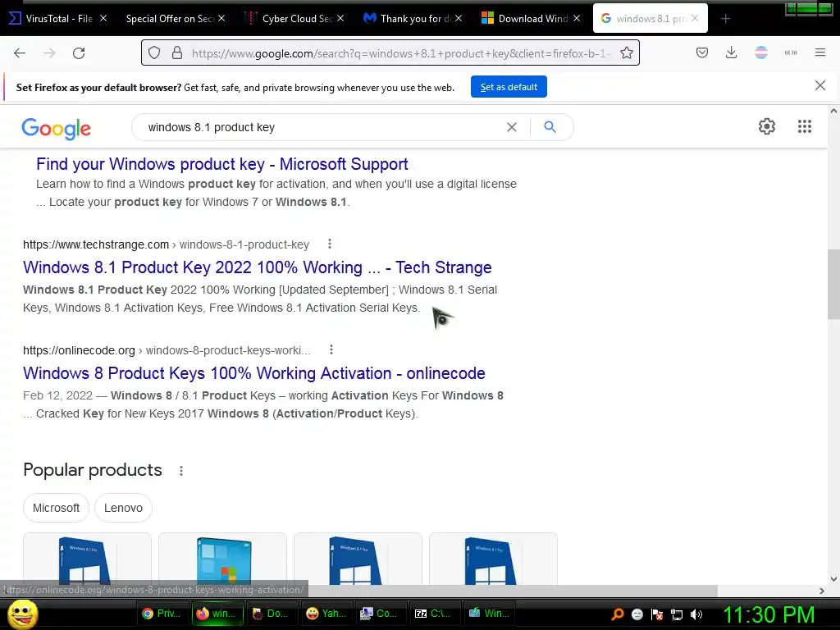Clear the Google search box text
The height and width of the screenshot is (630, 840).
pos(512,127)
